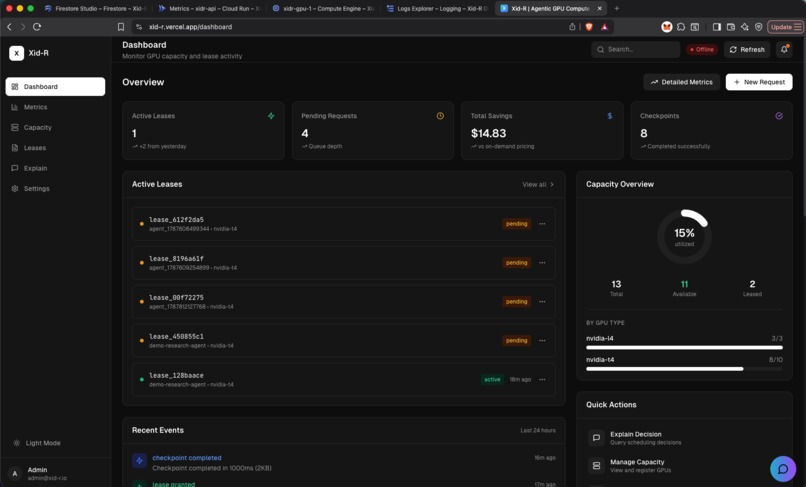Open the notifications bell icon
806x487 pixels.
784,49
